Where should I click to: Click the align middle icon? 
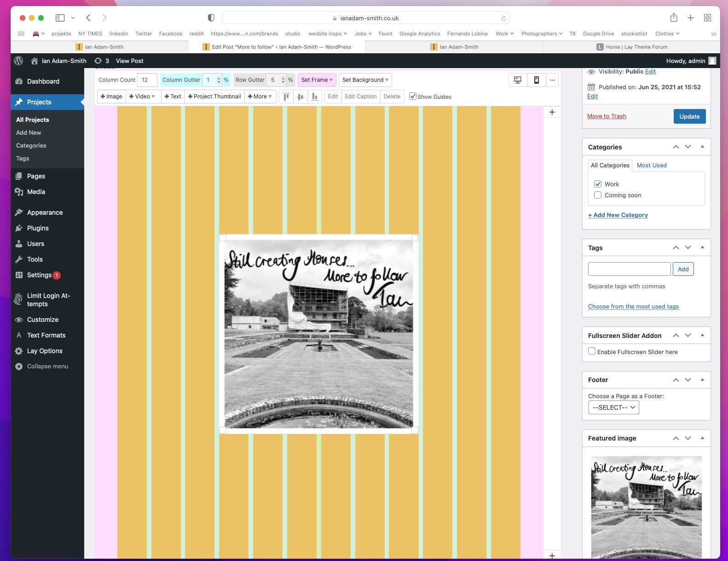coord(300,97)
